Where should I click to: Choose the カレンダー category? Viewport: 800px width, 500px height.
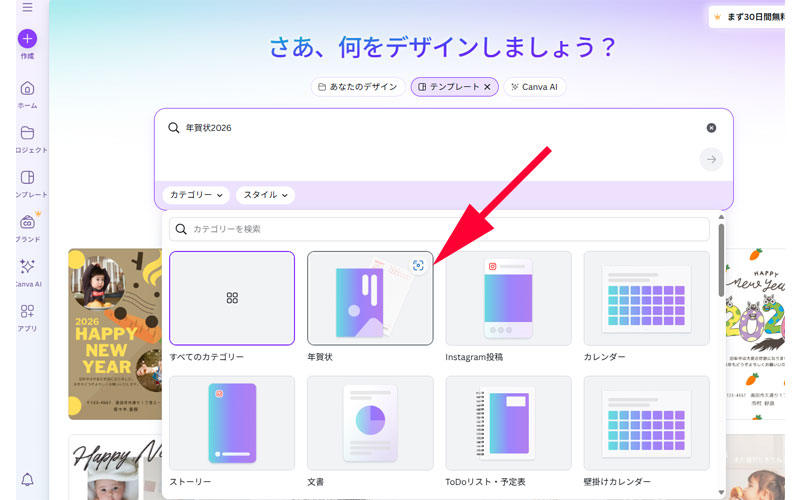646,298
